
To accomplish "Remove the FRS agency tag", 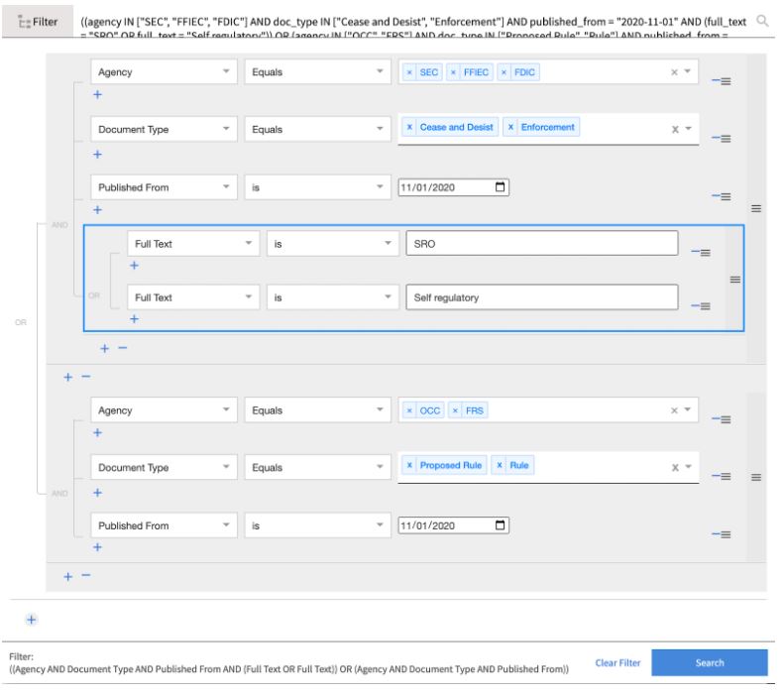I will tap(455, 410).
